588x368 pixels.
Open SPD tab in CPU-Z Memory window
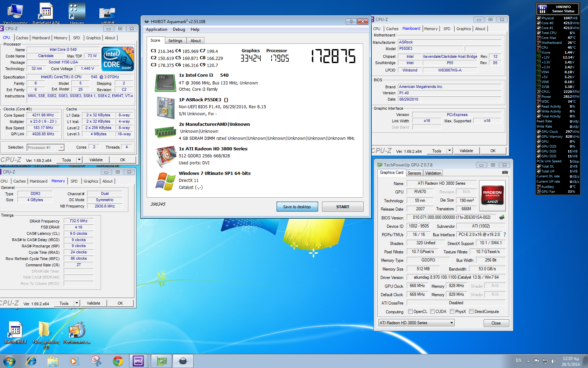coord(74,181)
